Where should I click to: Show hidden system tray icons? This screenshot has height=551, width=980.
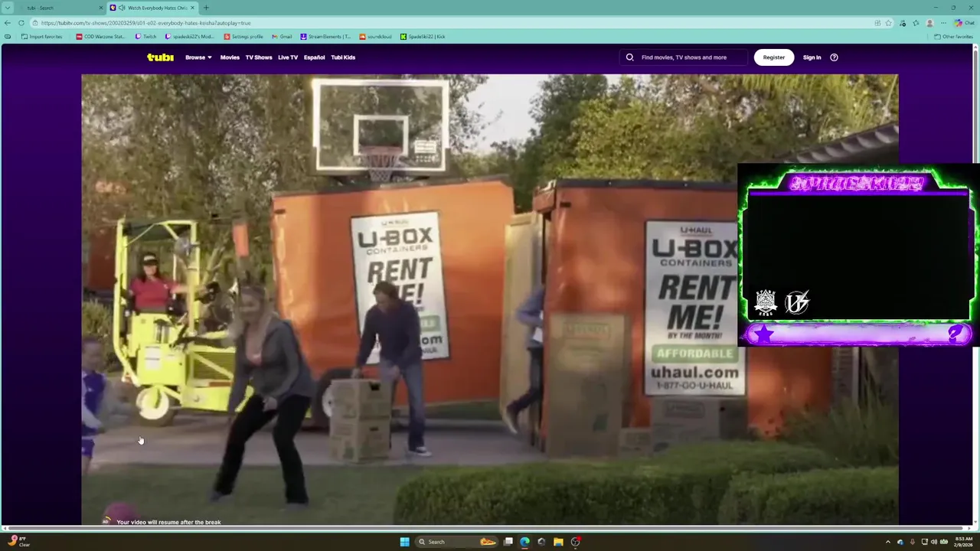click(x=888, y=542)
